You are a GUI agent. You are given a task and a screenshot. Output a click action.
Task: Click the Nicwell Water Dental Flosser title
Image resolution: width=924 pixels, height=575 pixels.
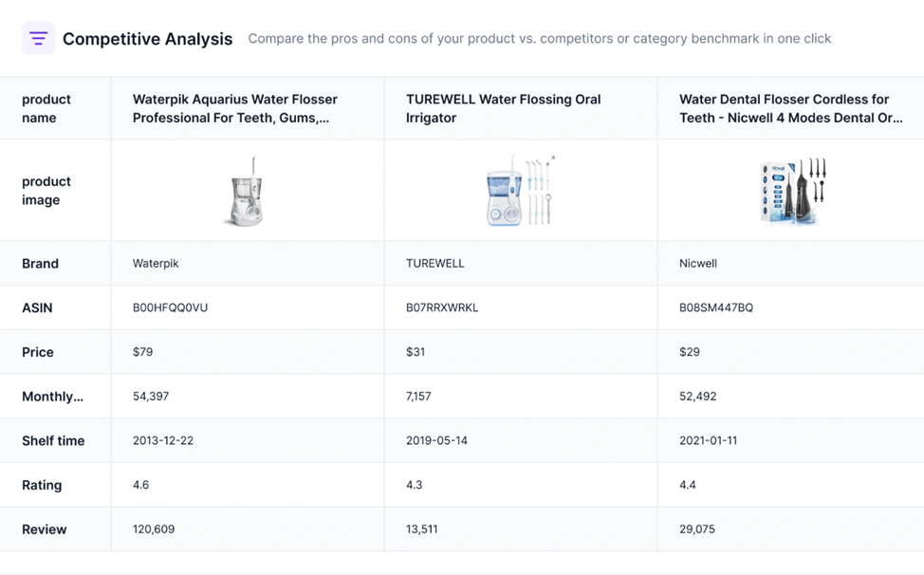pyautogui.click(x=791, y=108)
